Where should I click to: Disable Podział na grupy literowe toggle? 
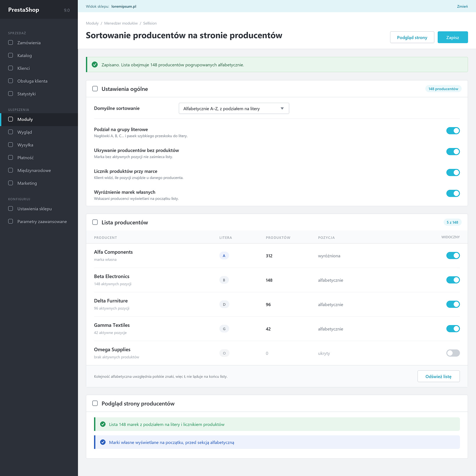(x=453, y=131)
